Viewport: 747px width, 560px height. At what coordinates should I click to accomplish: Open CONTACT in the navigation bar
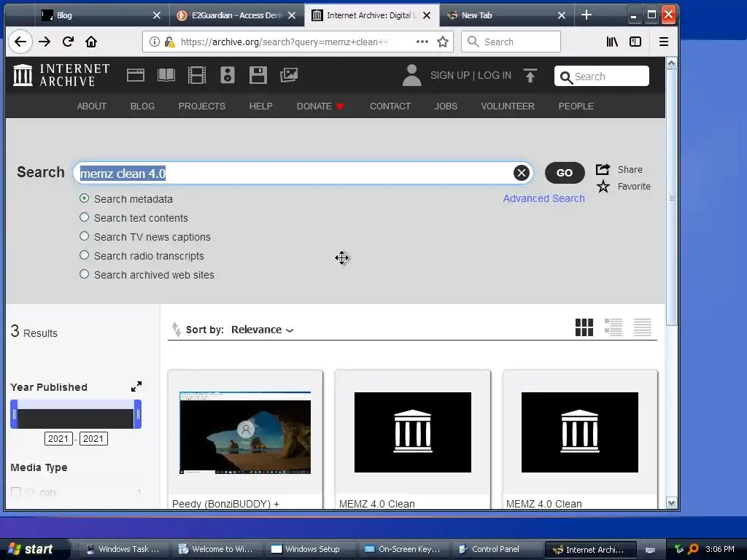(390, 106)
